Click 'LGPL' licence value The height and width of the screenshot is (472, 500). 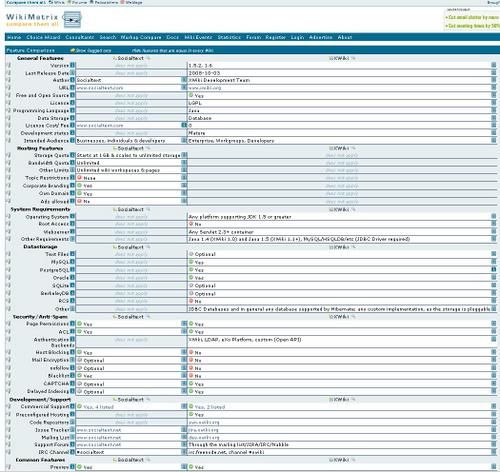pos(195,103)
